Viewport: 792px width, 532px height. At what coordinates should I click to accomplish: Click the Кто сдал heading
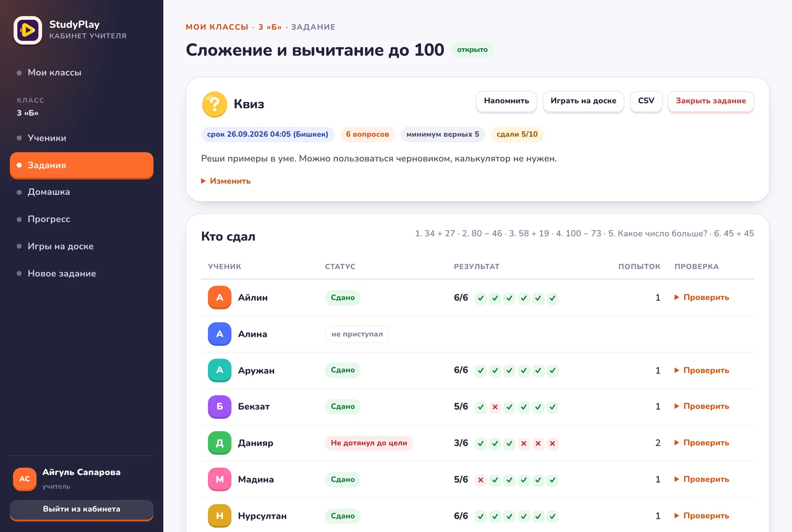(228, 237)
